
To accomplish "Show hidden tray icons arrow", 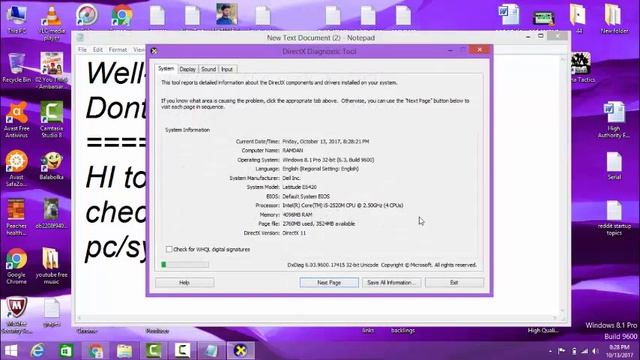I will pyautogui.click(x=550, y=351).
